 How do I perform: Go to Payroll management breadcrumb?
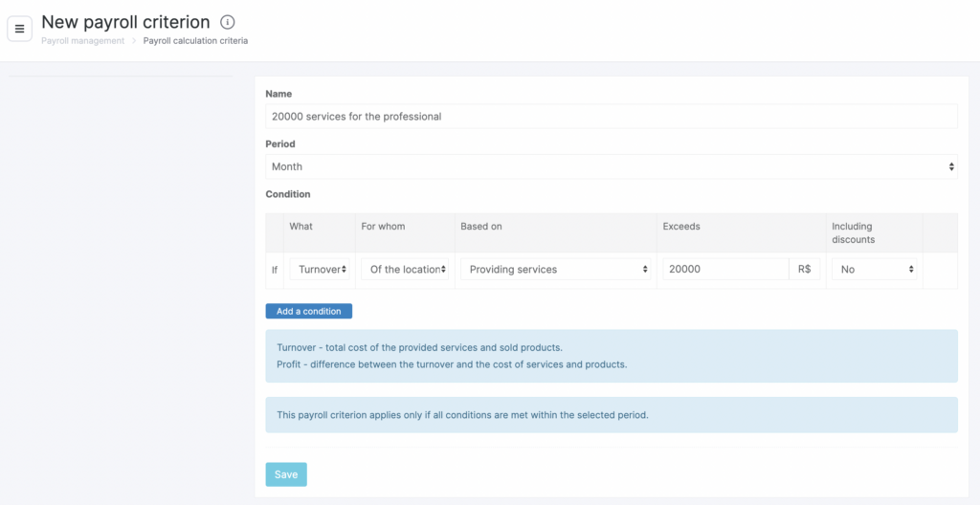point(82,41)
